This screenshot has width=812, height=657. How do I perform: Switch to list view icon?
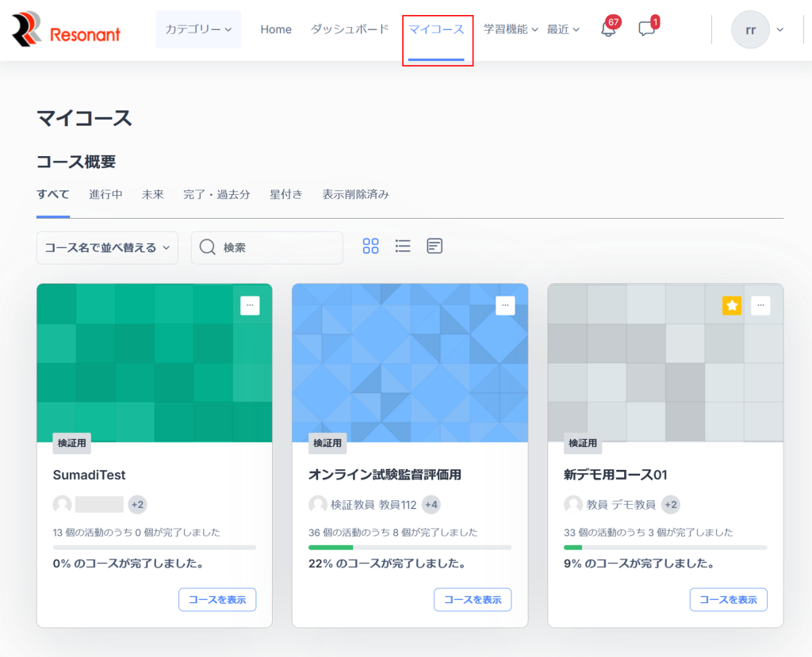tap(403, 246)
